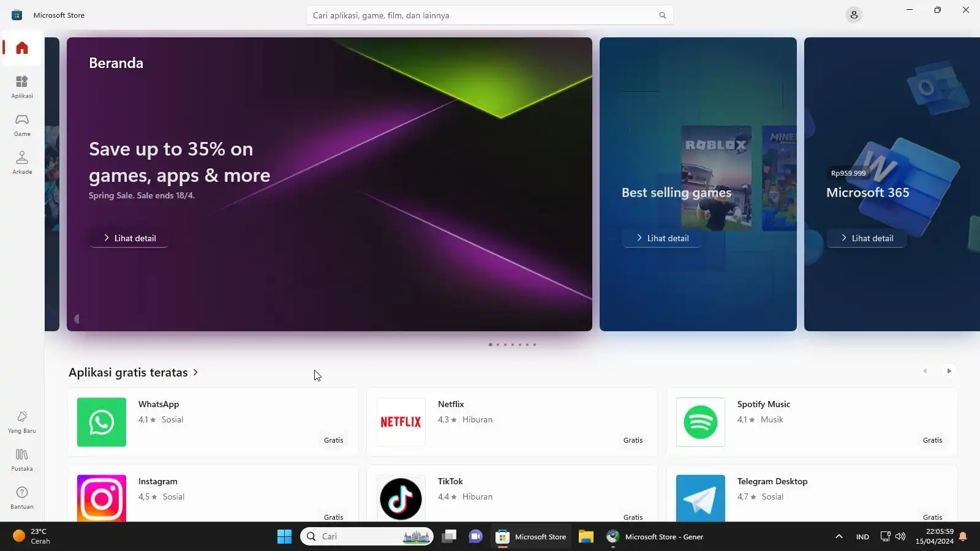Screen dimensions: 980x551
Task: Open network display settings in system tray
Action: coord(885,537)
